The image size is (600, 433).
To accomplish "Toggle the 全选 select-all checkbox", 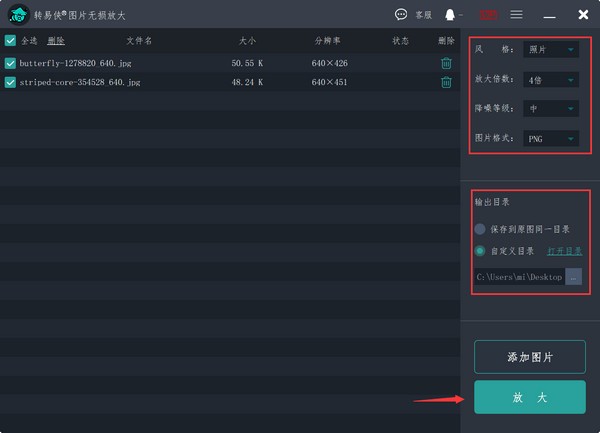I will point(11,41).
